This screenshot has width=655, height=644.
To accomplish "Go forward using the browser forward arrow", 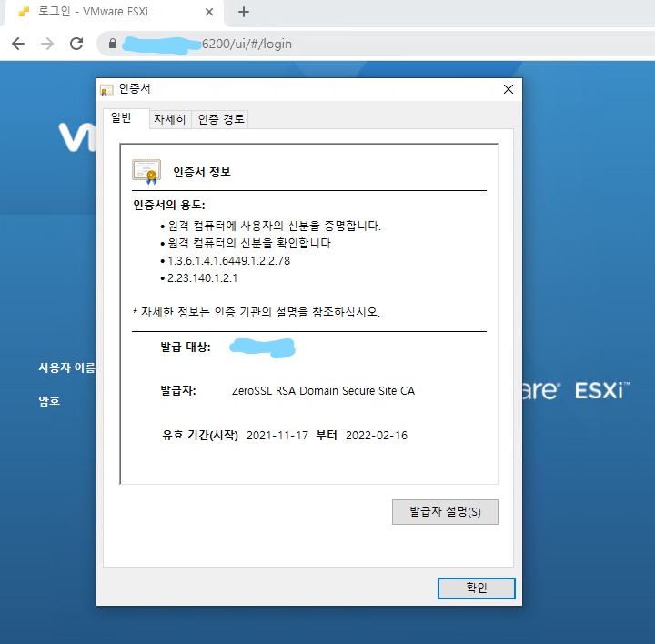I will point(47,44).
